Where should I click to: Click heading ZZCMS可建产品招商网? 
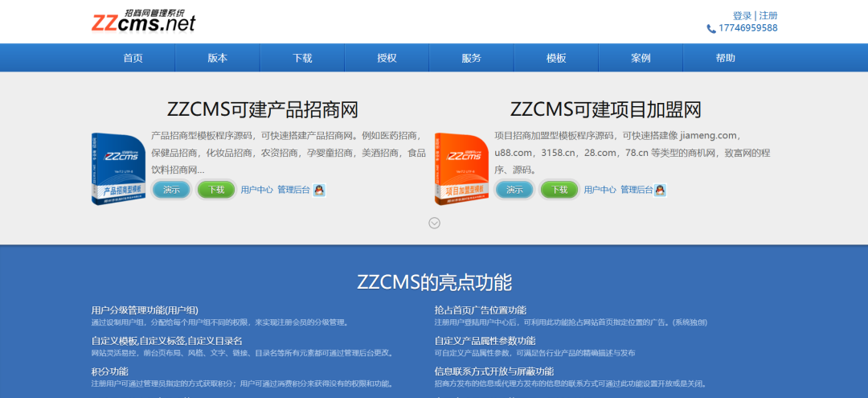(x=262, y=109)
